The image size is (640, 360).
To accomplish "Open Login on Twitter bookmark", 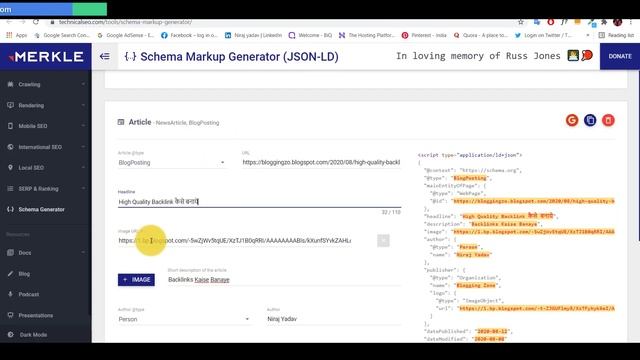I will pyautogui.click(x=543, y=36).
